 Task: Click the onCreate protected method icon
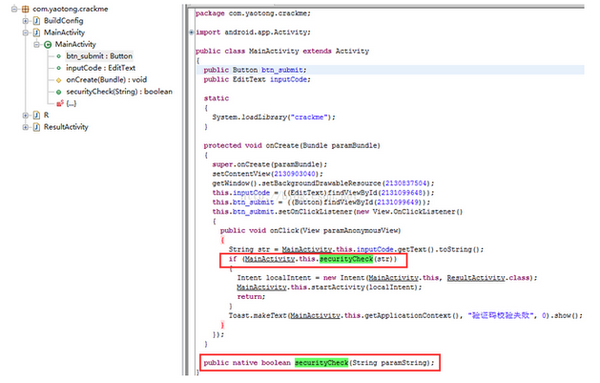pyautogui.click(x=59, y=80)
